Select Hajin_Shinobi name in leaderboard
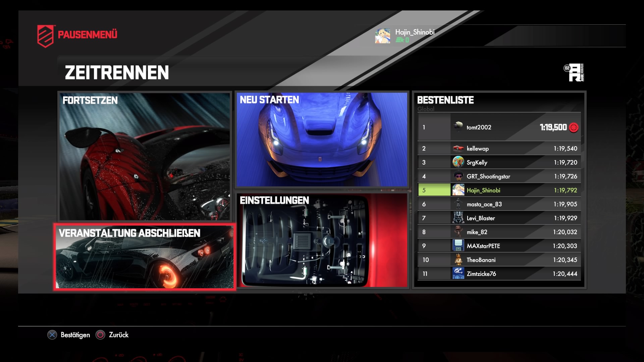The image size is (644, 362). tap(483, 190)
